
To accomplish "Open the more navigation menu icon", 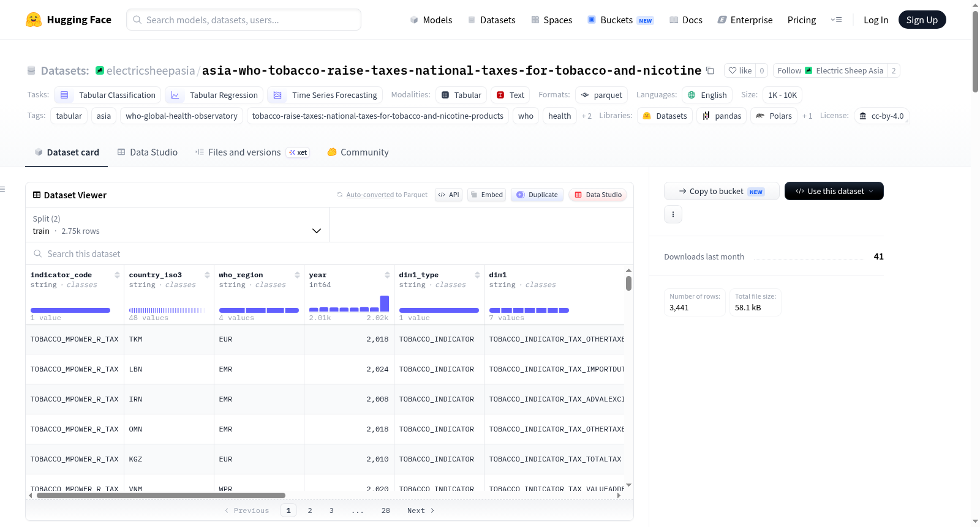I will [836, 20].
